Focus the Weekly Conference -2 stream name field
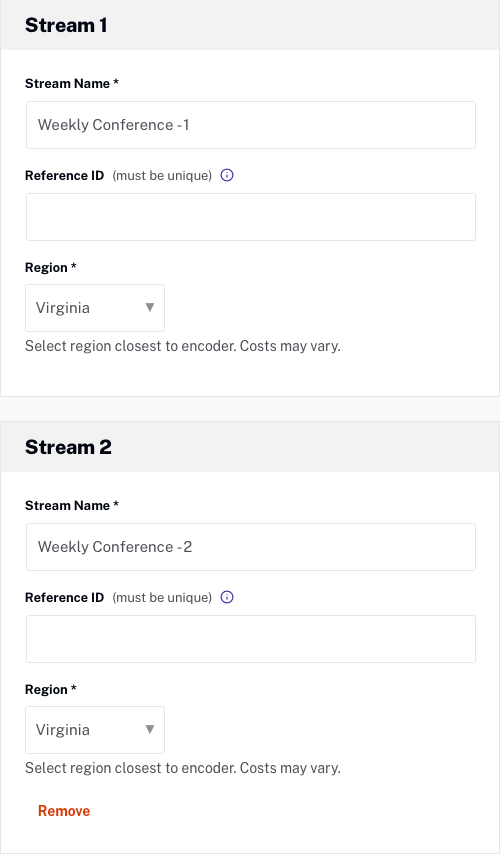The height and width of the screenshot is (854, 500). coord(251,547)
